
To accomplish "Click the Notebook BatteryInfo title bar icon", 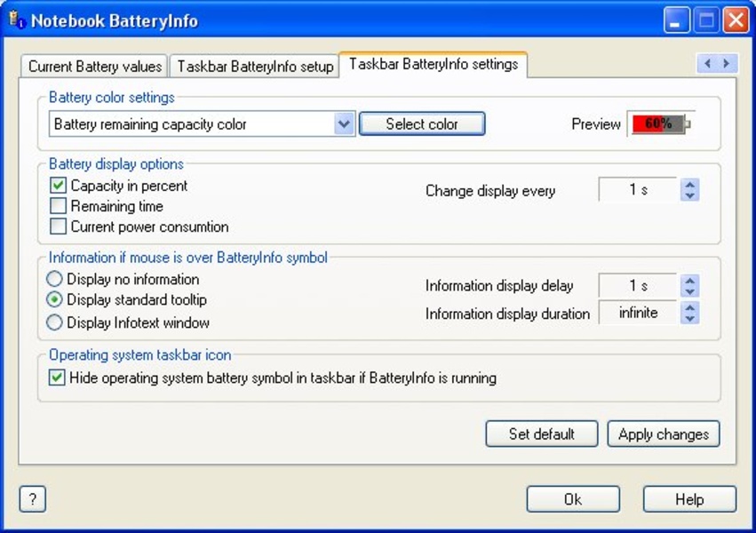I will click(x=16, y=20).
